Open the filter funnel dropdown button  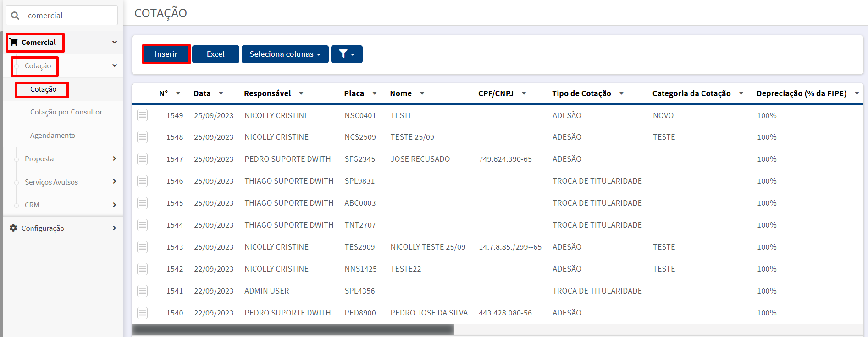(x=347, y=54)
